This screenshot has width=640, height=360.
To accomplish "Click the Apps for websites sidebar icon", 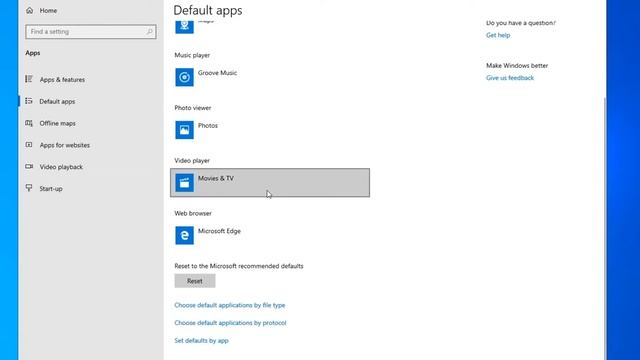I will click(x=29, y=145).
